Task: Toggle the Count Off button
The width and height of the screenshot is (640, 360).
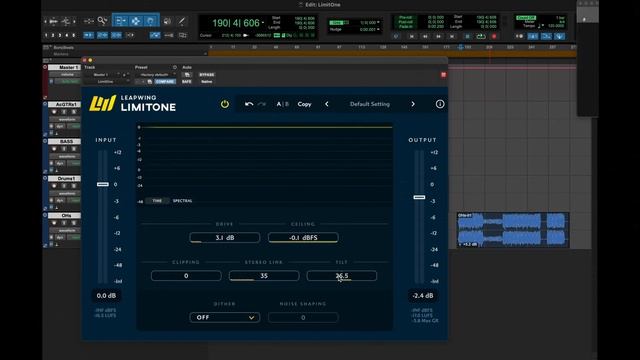Action: pyautogui.click(x=526, y=18)
